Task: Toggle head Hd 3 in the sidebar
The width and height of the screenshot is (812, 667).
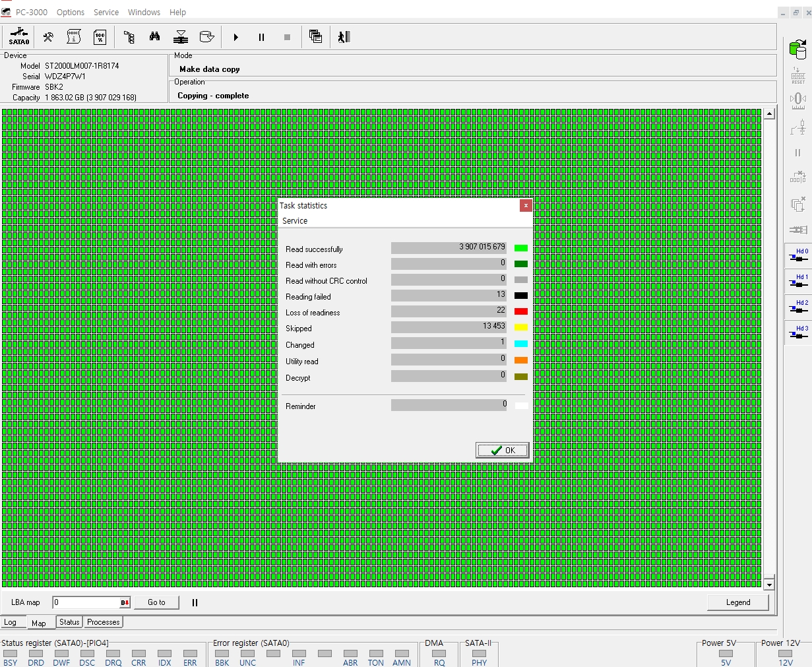Action: click(798, 334)
